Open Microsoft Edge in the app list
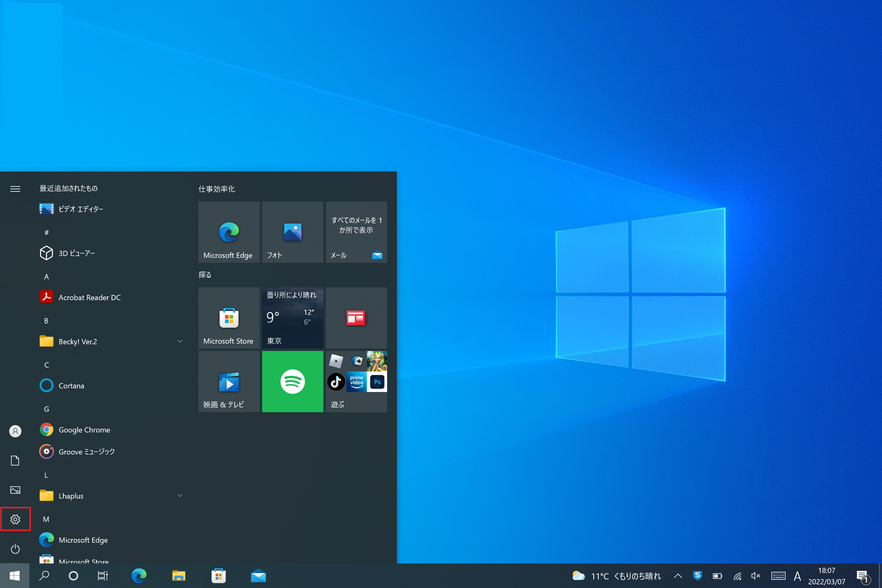This screenshot has height=588, width=882. (112, 540)
